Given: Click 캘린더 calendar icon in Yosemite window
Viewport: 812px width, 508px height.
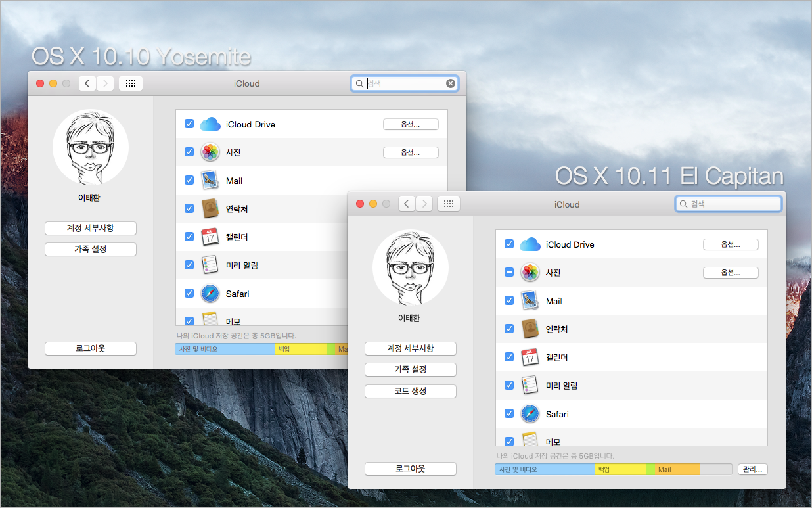Looking at the screenshot, I should tap(210, 237).
